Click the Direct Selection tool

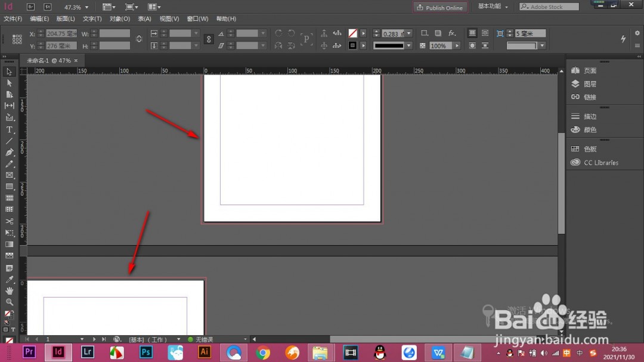(x=10, y=83)
